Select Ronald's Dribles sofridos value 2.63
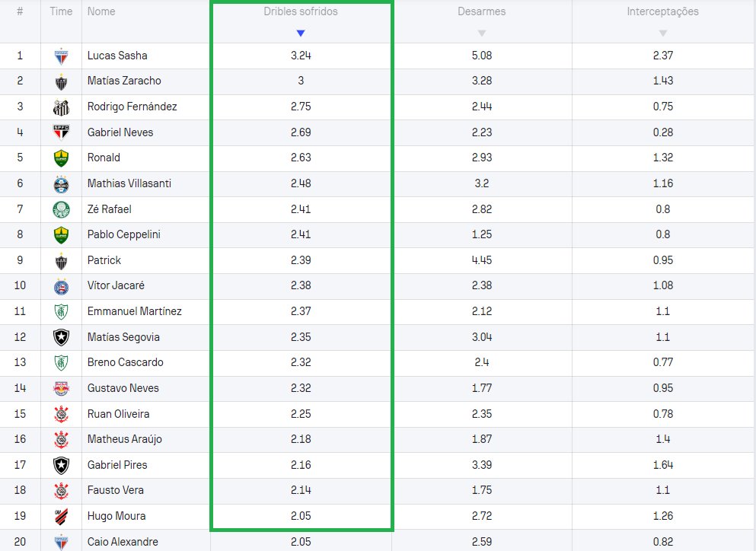Image resolution: width=756 pixels, height=551 pixels. tap(301, 158)
